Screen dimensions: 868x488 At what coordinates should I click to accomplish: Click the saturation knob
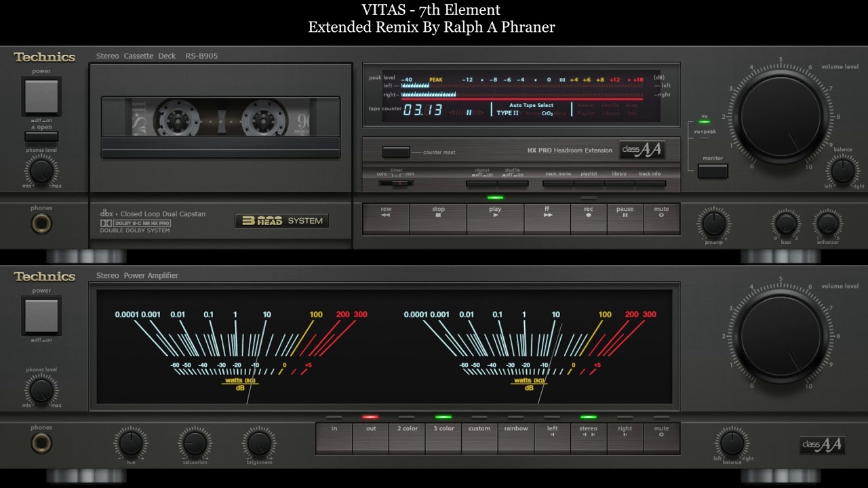tap(195, 443)
